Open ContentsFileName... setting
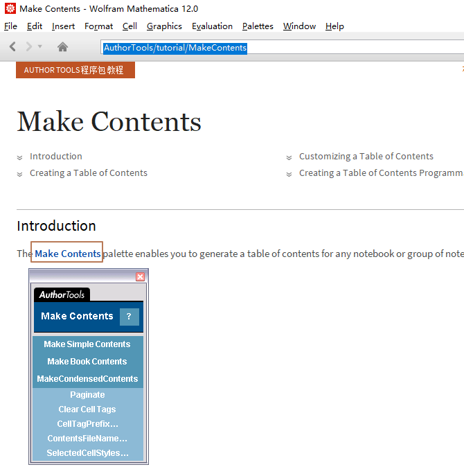This screenshot has height=476, width=464. pos(87,439)
